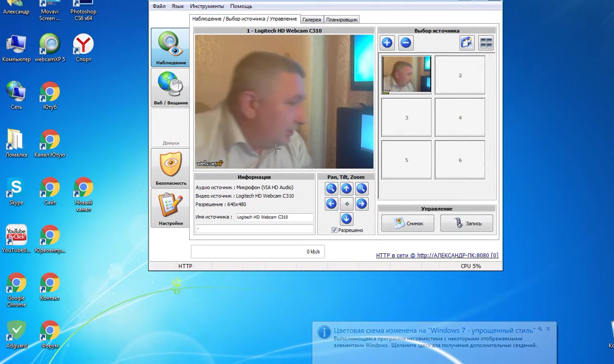The width and height of the screenshot is (614, 364).
Task: Open the Веб / Вещание section
Action: coord(170,88)
